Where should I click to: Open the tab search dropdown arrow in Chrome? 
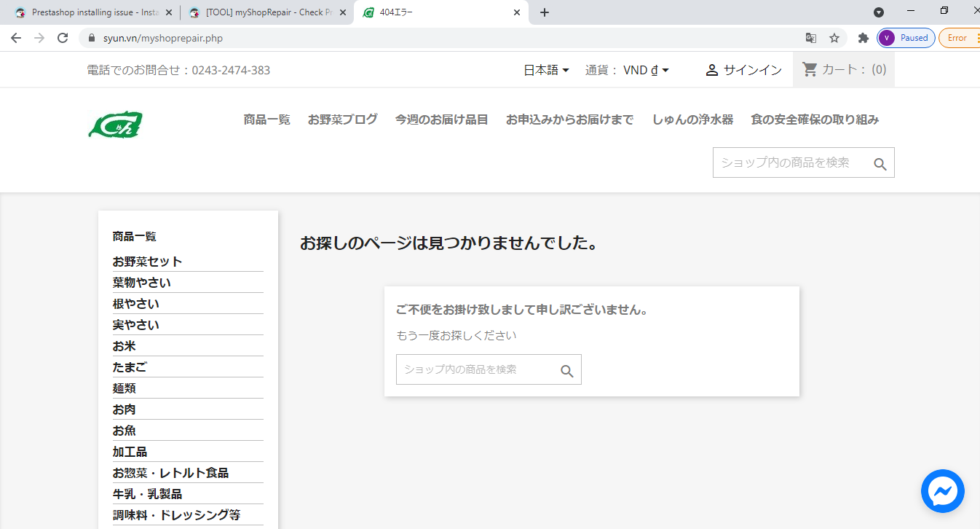pos(879,12)
